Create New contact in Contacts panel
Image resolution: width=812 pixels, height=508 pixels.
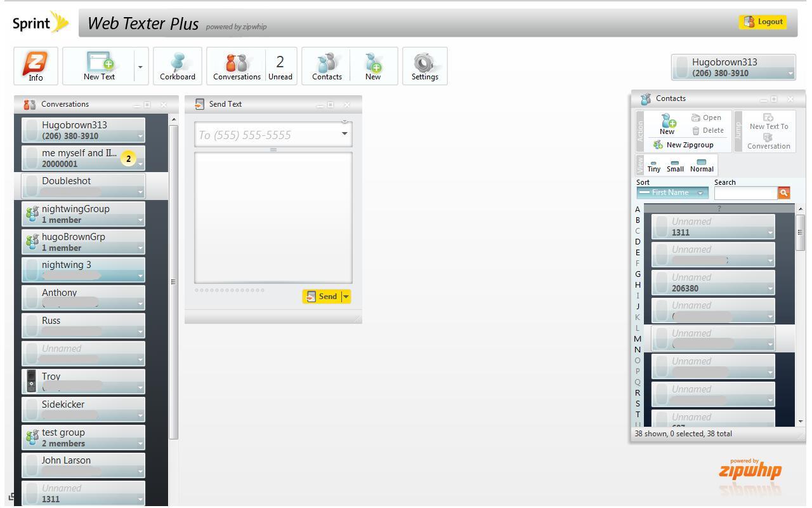point(667,124)
